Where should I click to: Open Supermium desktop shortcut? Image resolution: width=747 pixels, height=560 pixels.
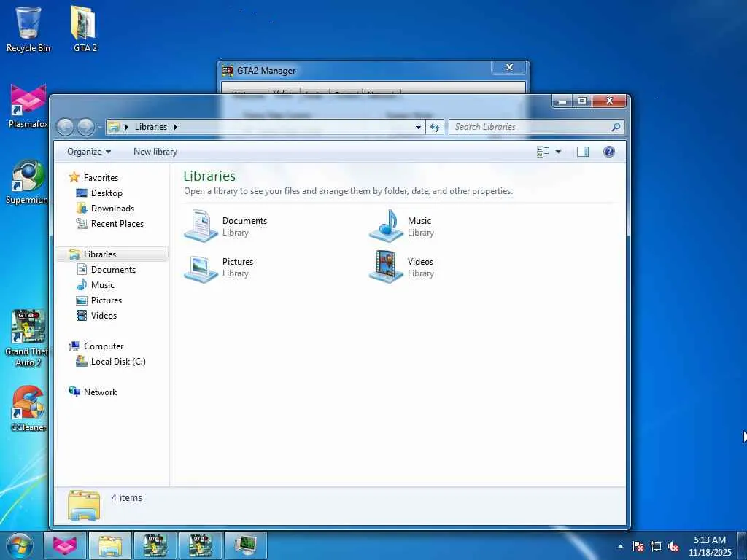[x=27, y=182]
